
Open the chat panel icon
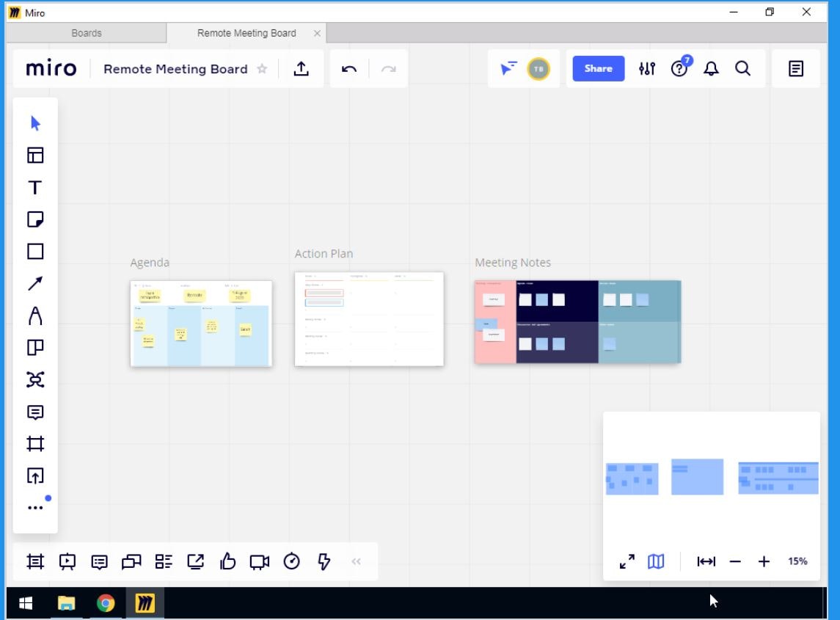tap(131, 561)
